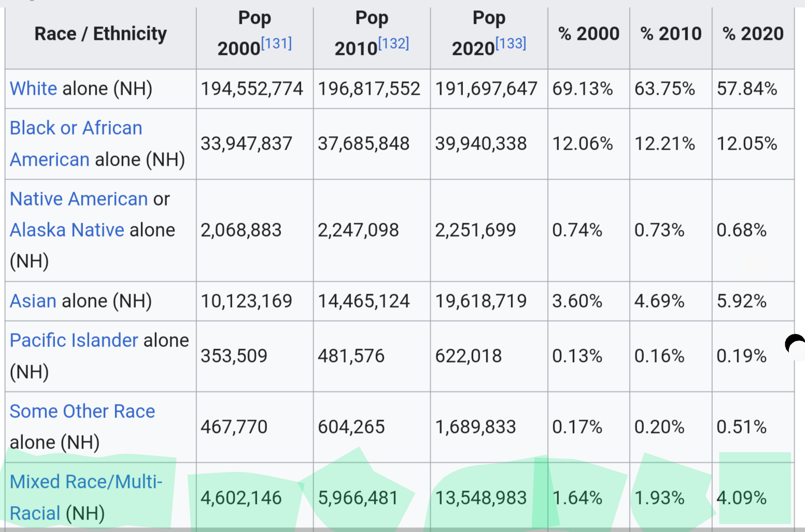This screenshot has height=532, width=805.
Task: Open the Some Other Race link
Action: click(82, 411)
